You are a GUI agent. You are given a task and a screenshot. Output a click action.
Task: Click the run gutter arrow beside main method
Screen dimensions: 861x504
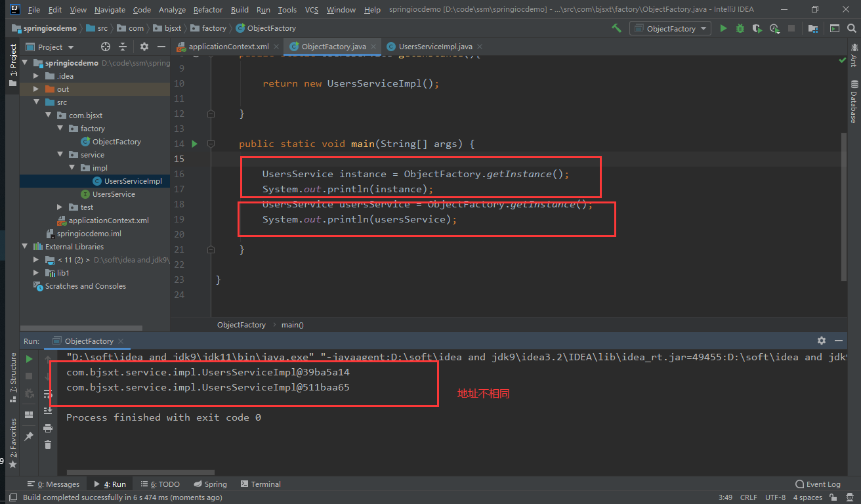[194, 144]
